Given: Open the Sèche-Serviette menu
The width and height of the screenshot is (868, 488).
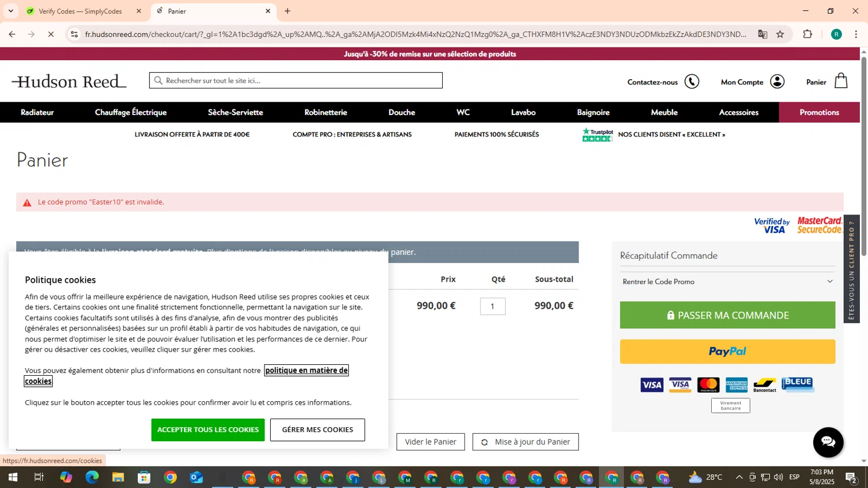Looking at the screenshot, I should coord(236,112).
